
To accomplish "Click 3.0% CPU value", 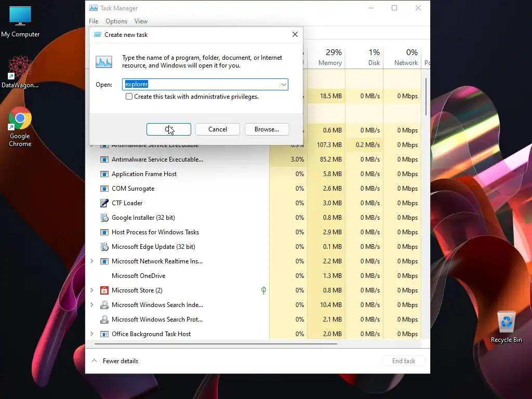I will pos(297,159).
